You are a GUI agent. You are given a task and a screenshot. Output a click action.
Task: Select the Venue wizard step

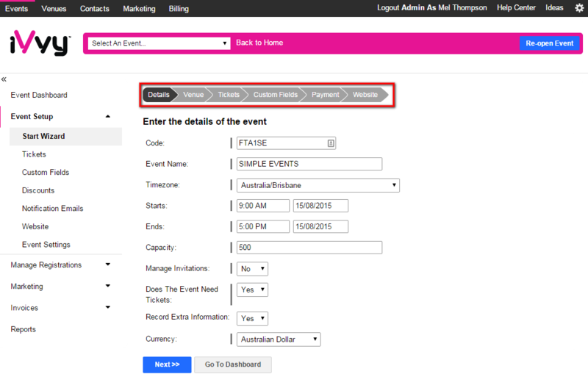193,95
